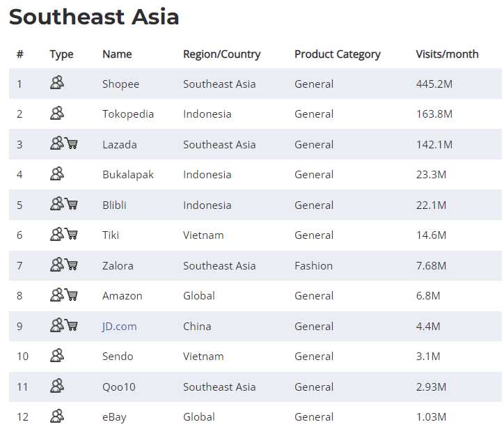Click the marketplace type icon for Bukalapak
Viewport: 504px width, 429px height.
tap(57, 174)
